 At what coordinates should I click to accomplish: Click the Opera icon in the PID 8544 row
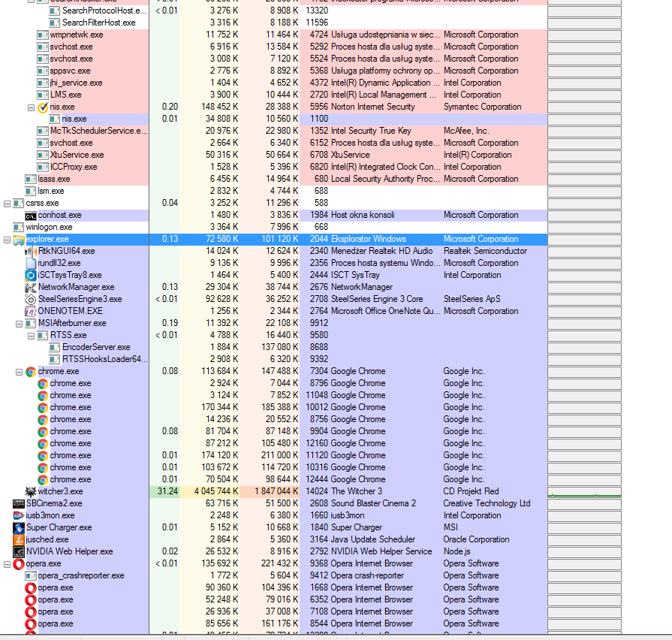[x=31, y=623]
